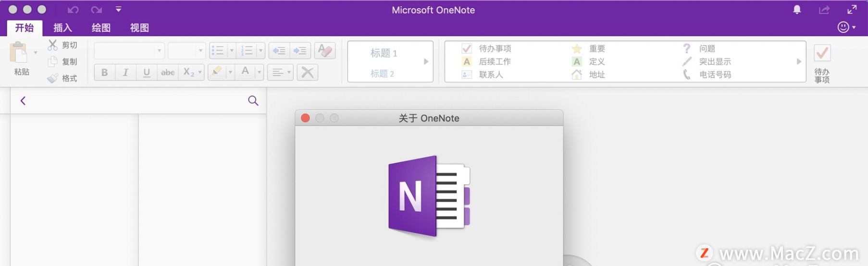The width and height of the screenshot is (868, 266).
Task: Increase indent with the indent icon
Action: (x=300, y=50)
